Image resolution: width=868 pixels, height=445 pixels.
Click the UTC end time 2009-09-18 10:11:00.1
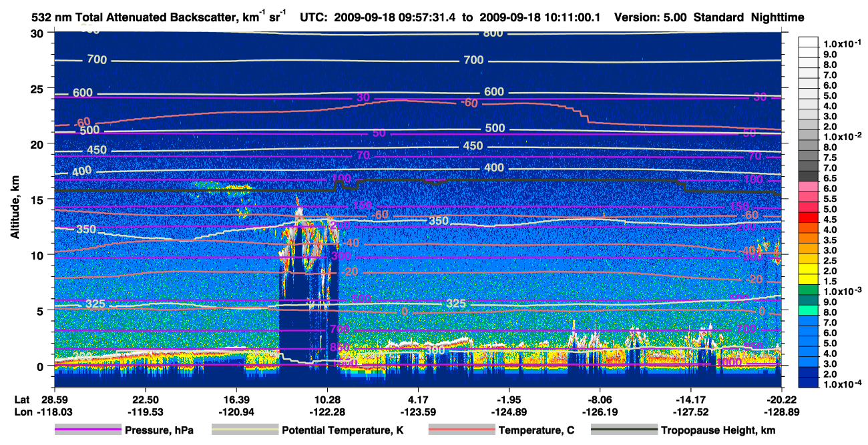(539, 18)
